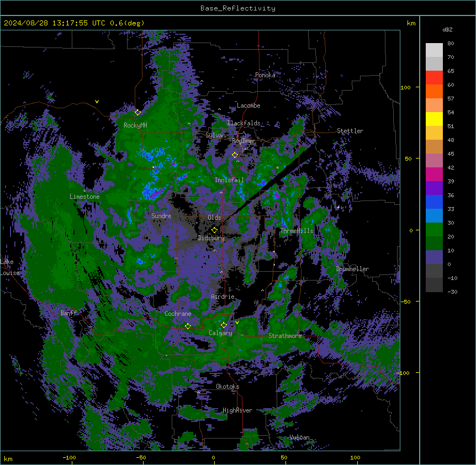Screen dimensions: 476x465
Task: Click the yellow V marker northwest of RockyMH
Action: pos(97,102)
